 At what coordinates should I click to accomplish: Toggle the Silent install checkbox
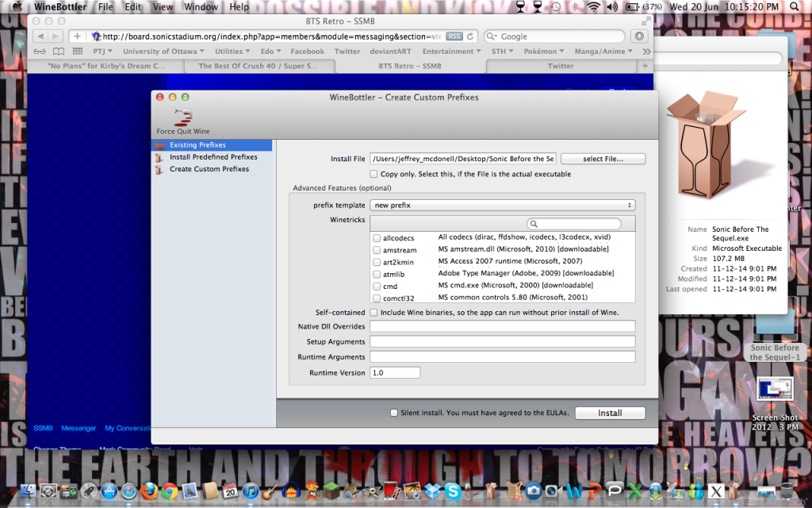coord(393,413)
